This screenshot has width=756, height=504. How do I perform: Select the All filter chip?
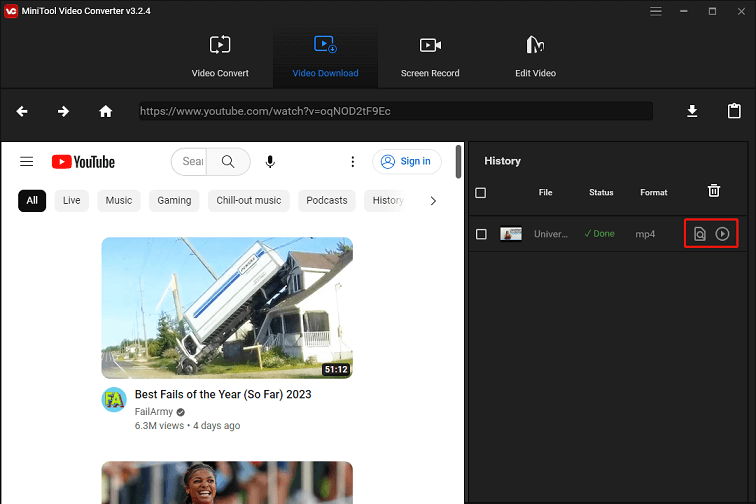point(32,201)
